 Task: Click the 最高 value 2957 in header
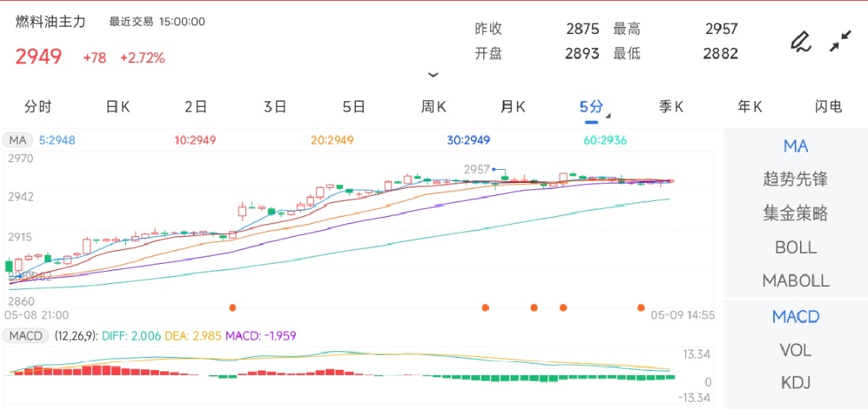721,29
